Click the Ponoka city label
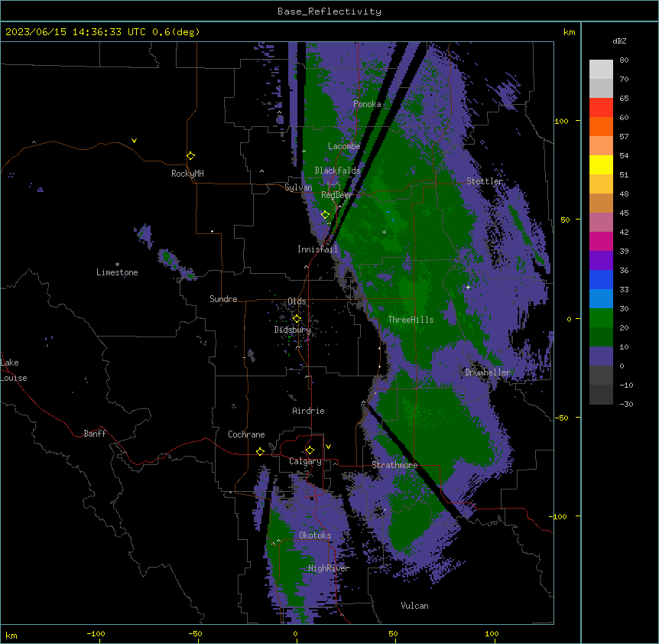Screen dimensions: 659x644 pyautogui.click(x=367, y=104)
